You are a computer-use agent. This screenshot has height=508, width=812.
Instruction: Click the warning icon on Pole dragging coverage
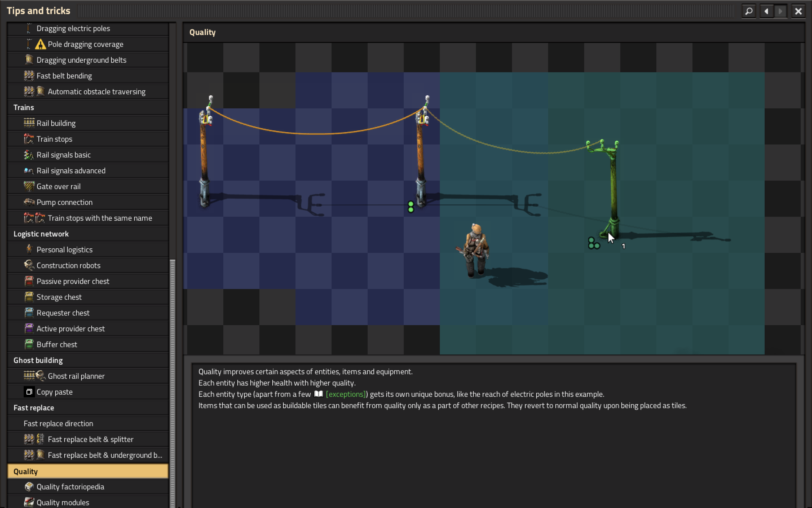click(x=40, y=44)
